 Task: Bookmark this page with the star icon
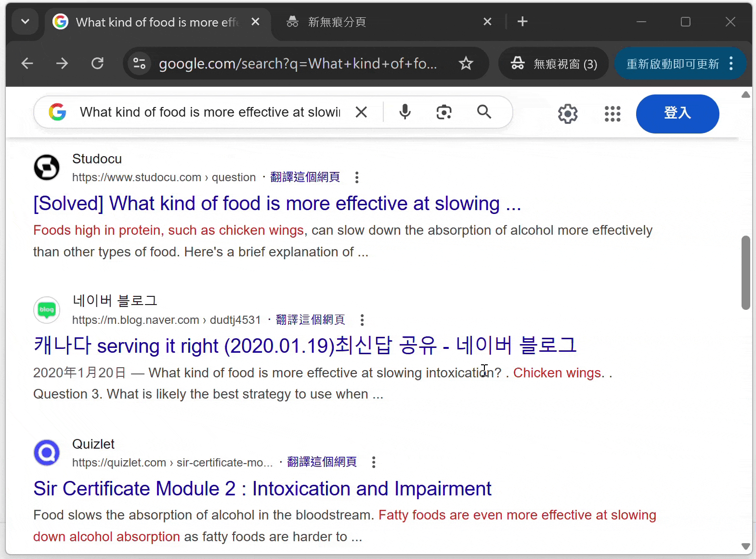point(466,64)
